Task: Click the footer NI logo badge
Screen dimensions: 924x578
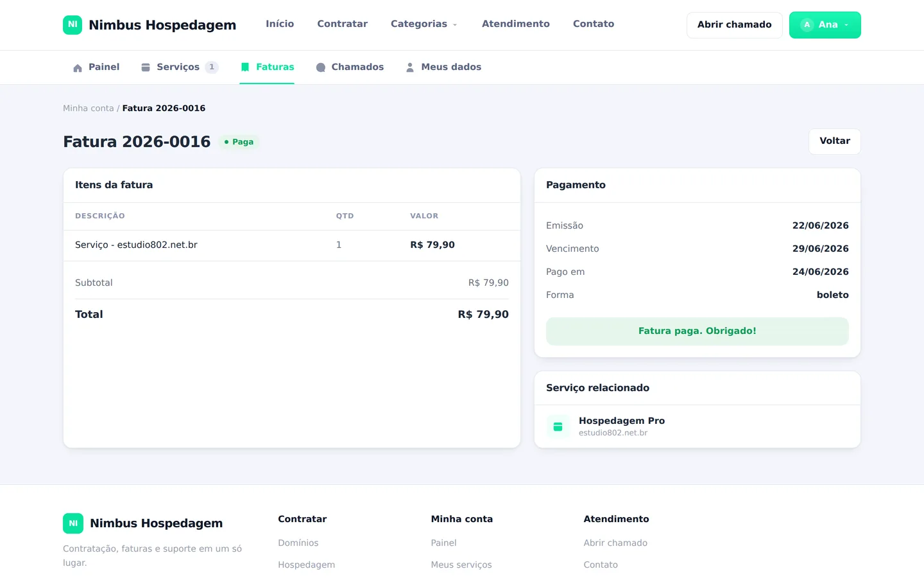Action: (x=73, y=523)
